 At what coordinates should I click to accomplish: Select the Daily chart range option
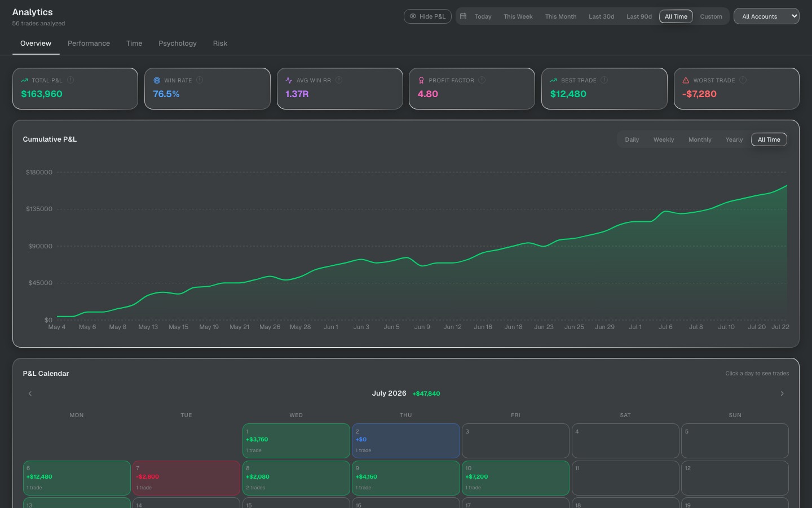point(632,139)
